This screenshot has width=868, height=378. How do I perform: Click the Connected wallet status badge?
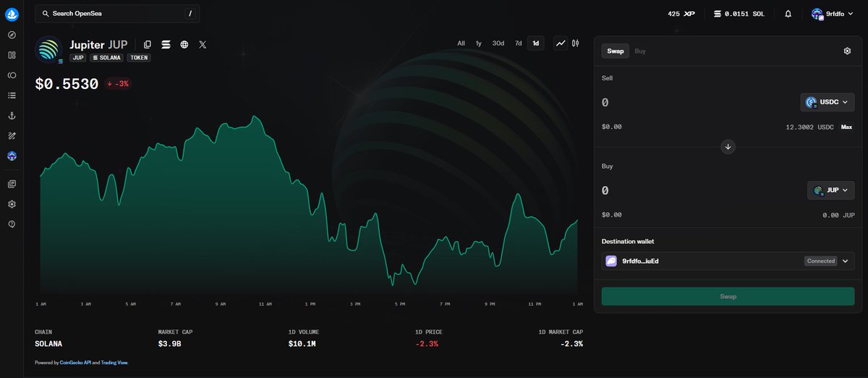point(821,261)
